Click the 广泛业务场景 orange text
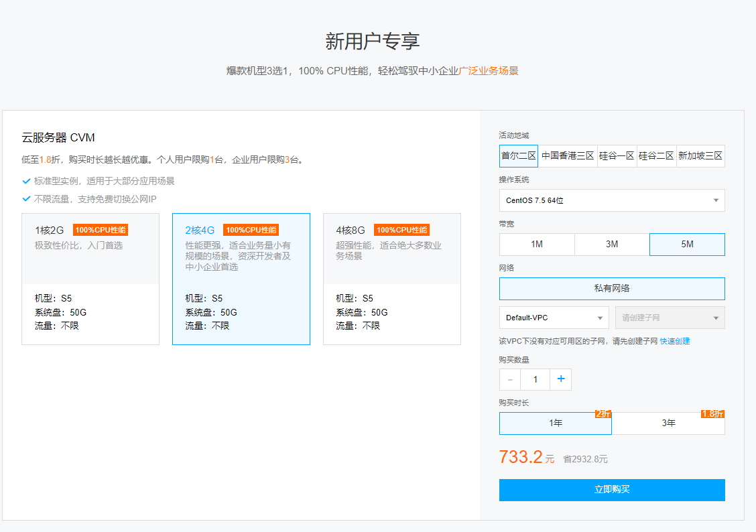Image resolution: width=756 pixels, height=532 pixels. coord(489,71)
